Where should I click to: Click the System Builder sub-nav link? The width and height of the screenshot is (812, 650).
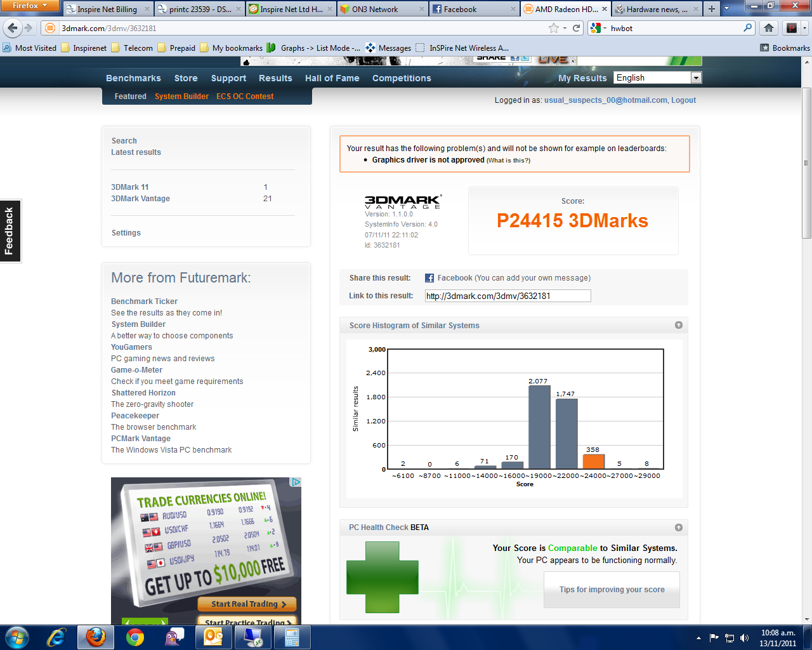[x=181, y=96]
